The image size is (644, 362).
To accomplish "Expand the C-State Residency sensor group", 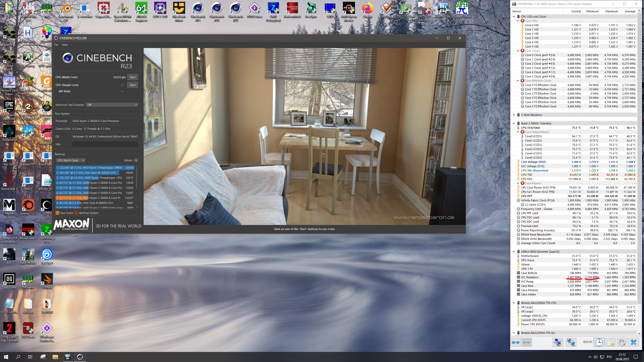I will tap(514, 115).
